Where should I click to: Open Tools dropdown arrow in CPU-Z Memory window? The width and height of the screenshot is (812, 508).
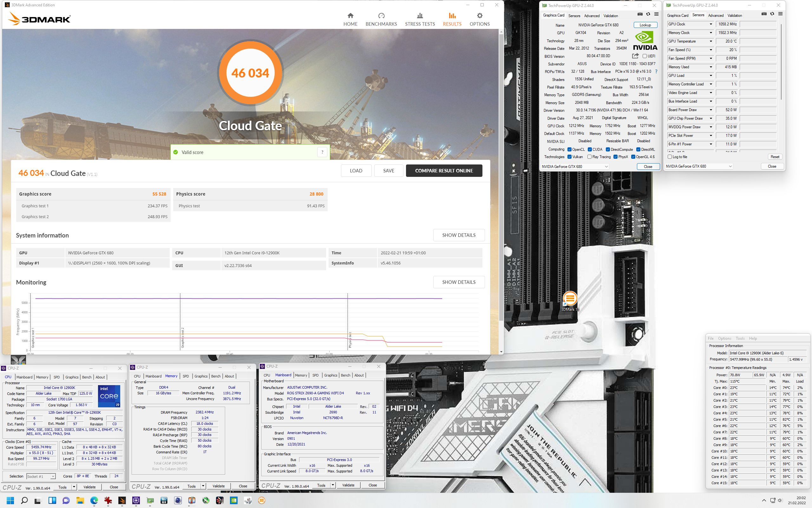point(203,486)
